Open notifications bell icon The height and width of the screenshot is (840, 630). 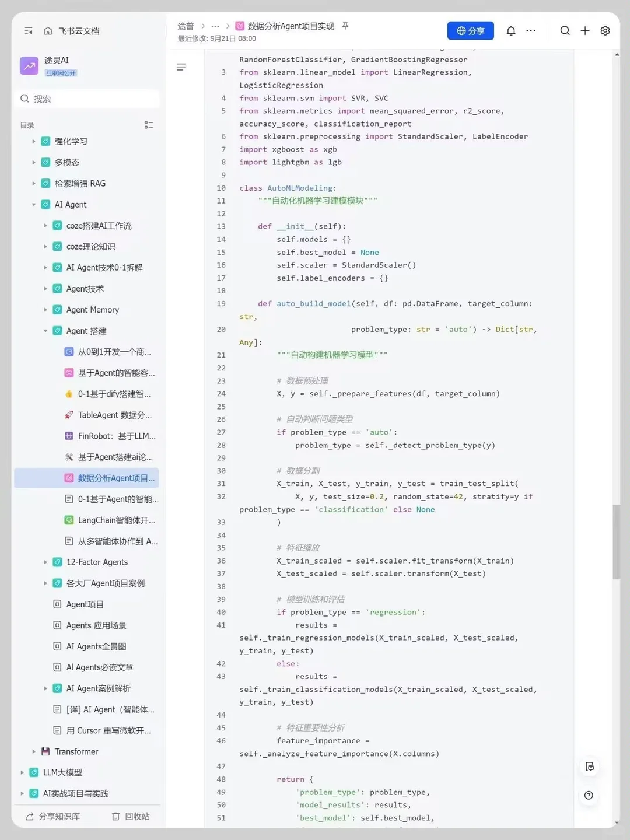point(511,31)
